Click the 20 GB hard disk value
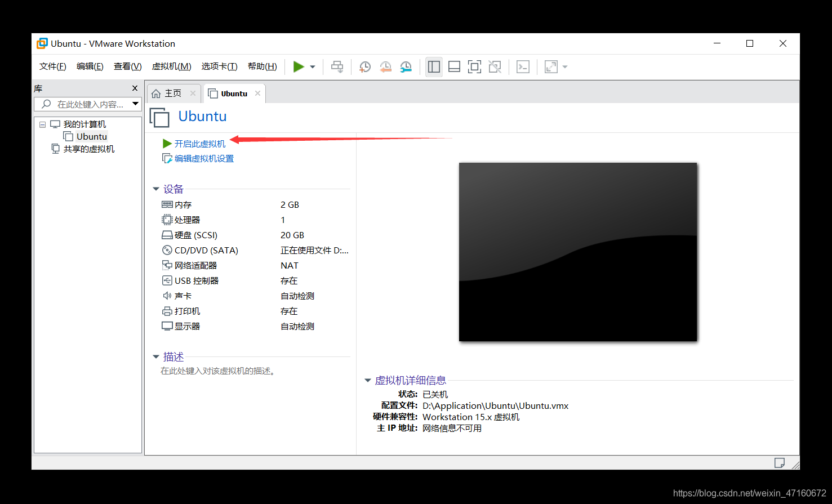Screen dimensions: 832x504 tap(292, 235)
